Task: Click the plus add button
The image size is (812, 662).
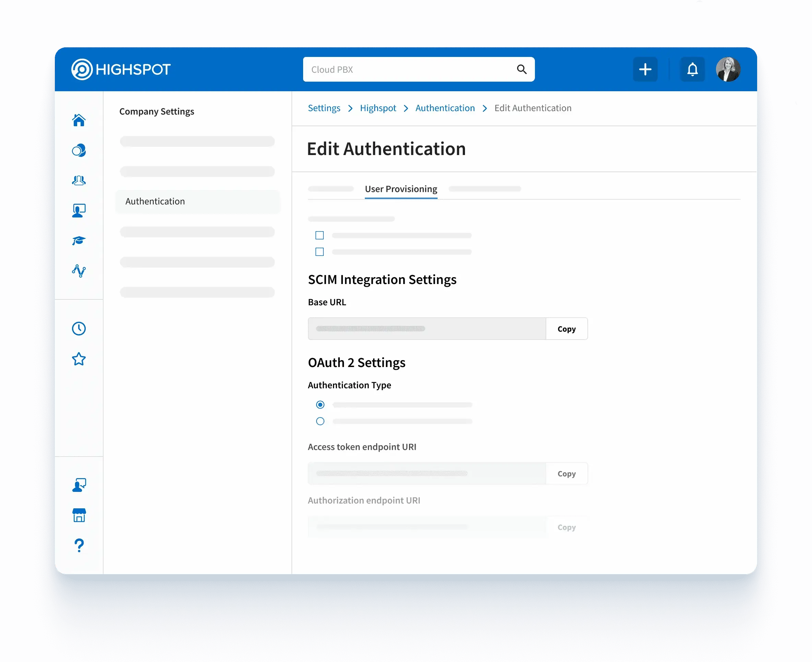Action: [645, 69]
